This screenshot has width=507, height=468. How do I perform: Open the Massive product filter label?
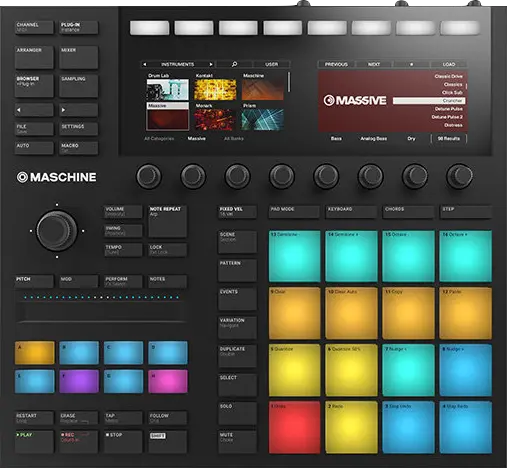tap(196, 138)
